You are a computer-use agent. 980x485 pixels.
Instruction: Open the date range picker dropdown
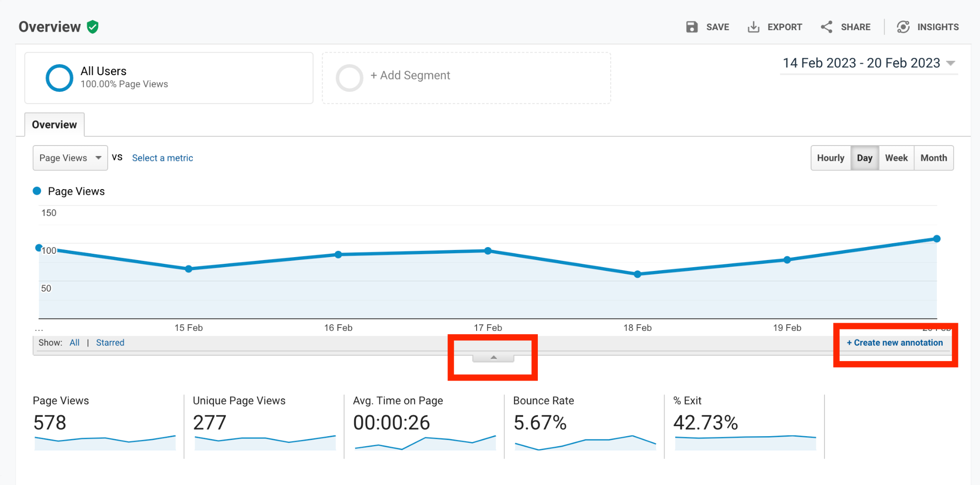click(x=869, y=63)
